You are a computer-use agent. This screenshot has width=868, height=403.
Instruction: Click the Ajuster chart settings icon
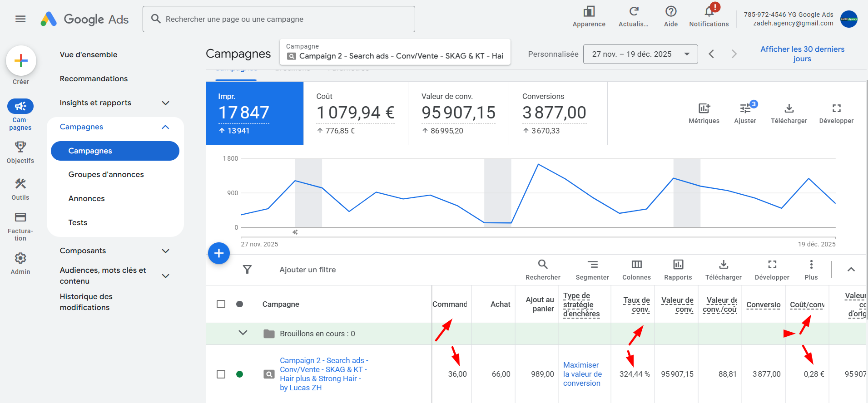(x=745, y=109)
